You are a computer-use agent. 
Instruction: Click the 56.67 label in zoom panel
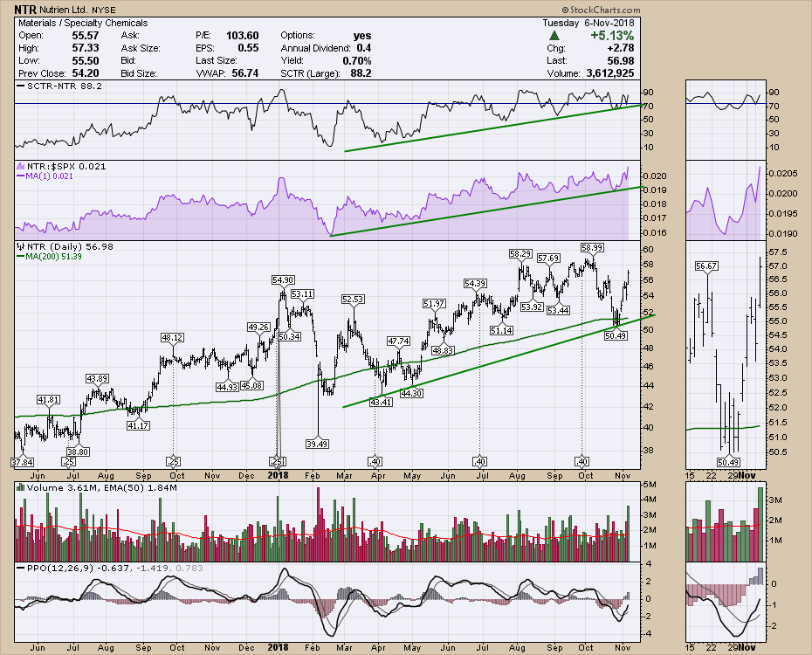point(706,265)
